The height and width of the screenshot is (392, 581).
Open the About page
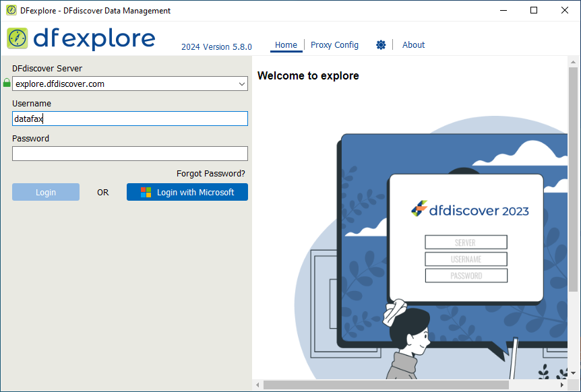tap(414, 45)
